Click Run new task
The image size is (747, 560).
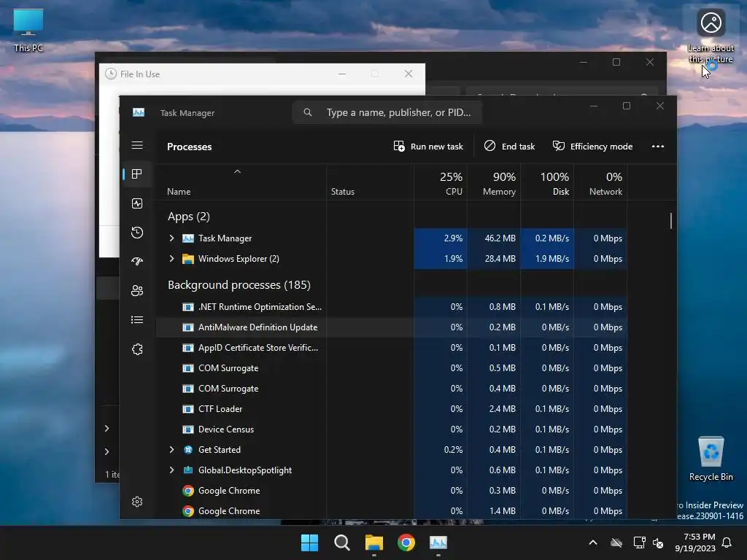[x=428, y=146]
